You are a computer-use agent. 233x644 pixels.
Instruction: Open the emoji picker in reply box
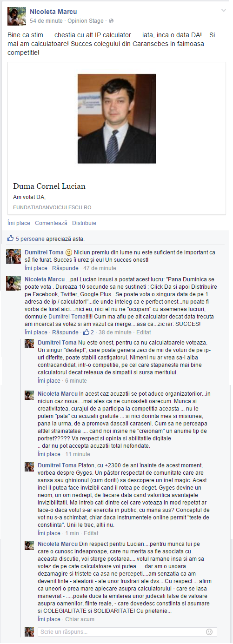[x=209, y=632]
